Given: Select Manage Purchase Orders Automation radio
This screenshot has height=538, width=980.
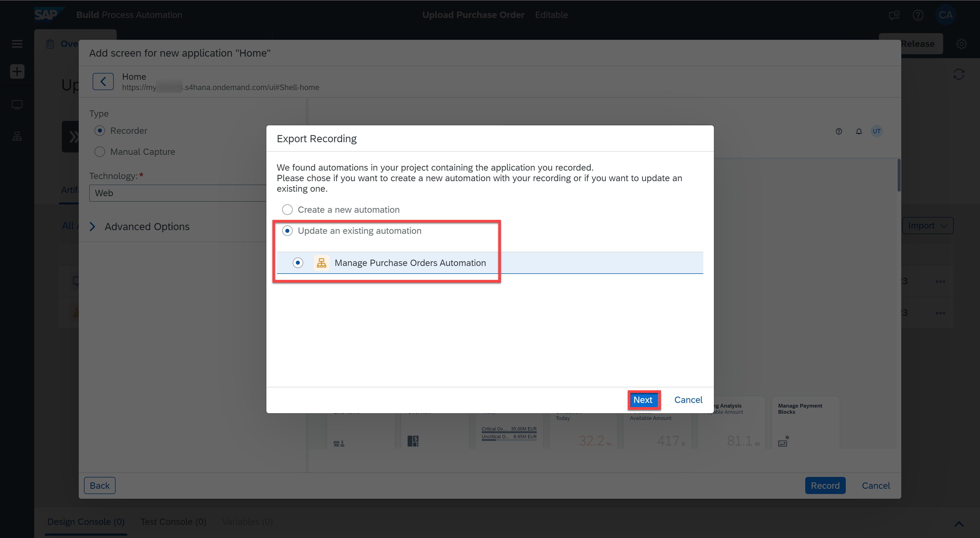Looking at the screenshot, I should 298,263.
